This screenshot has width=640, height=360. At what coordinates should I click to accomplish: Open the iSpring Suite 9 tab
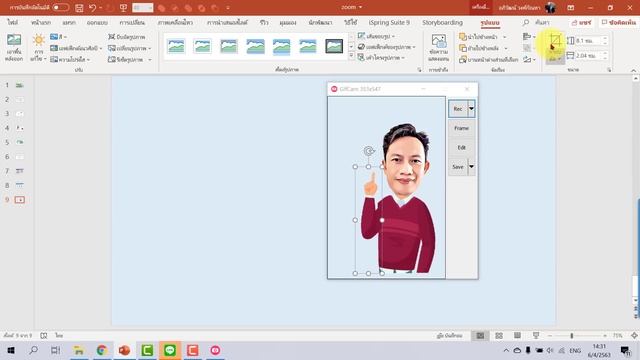click(389, 23)
